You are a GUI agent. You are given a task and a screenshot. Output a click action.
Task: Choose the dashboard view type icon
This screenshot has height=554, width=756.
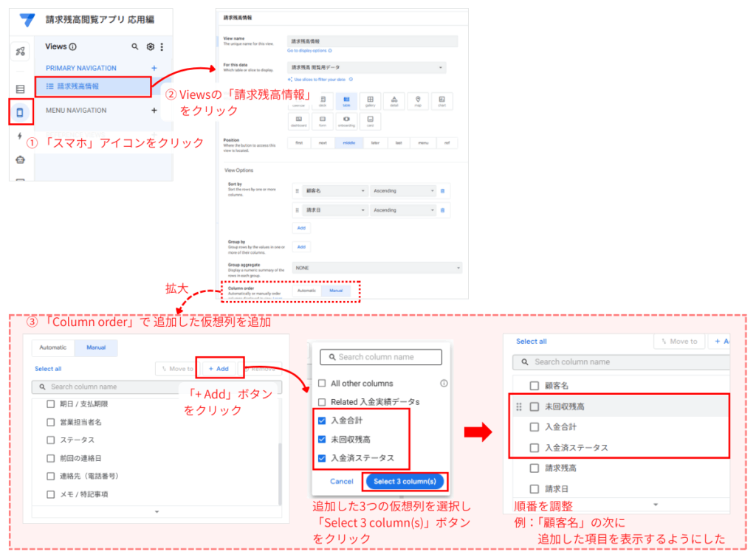[x=300, y=120]
